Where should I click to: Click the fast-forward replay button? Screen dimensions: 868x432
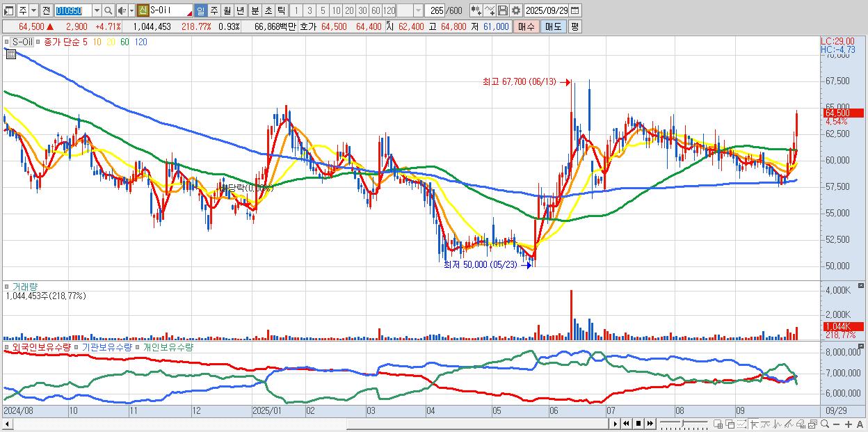tap(650, 424)
